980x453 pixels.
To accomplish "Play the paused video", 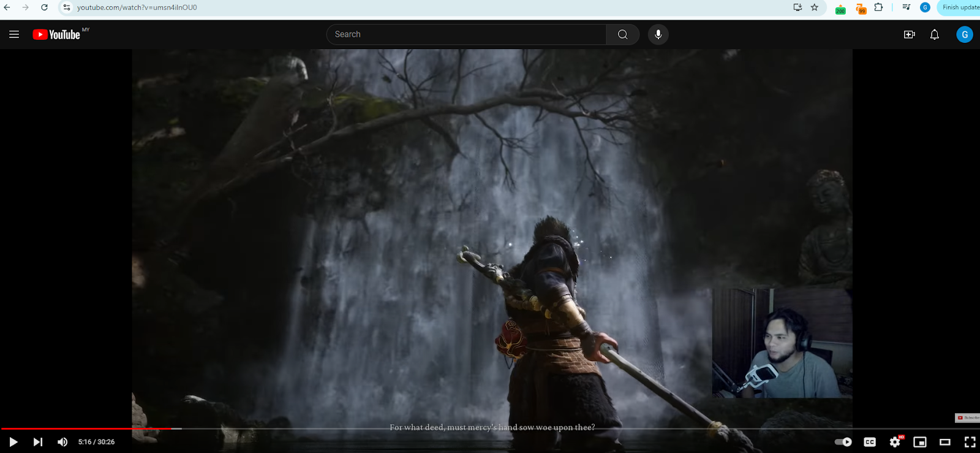I will (x=13, y=442).
